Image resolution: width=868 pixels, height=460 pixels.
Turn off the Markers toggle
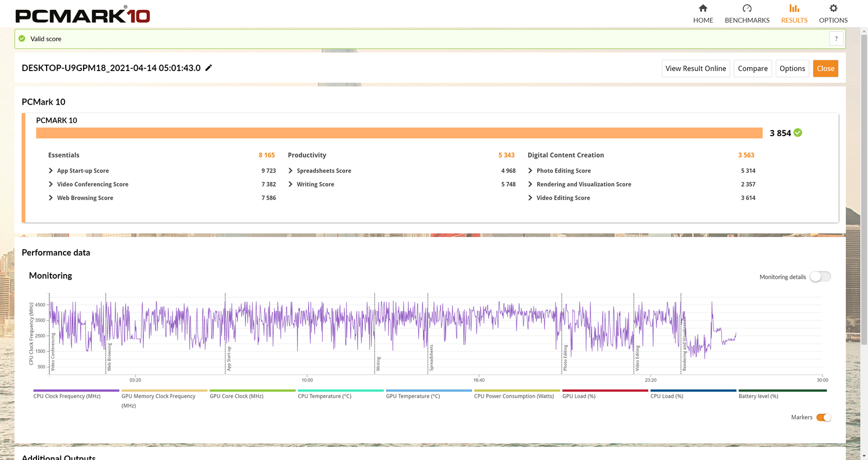tap(824, 417)
